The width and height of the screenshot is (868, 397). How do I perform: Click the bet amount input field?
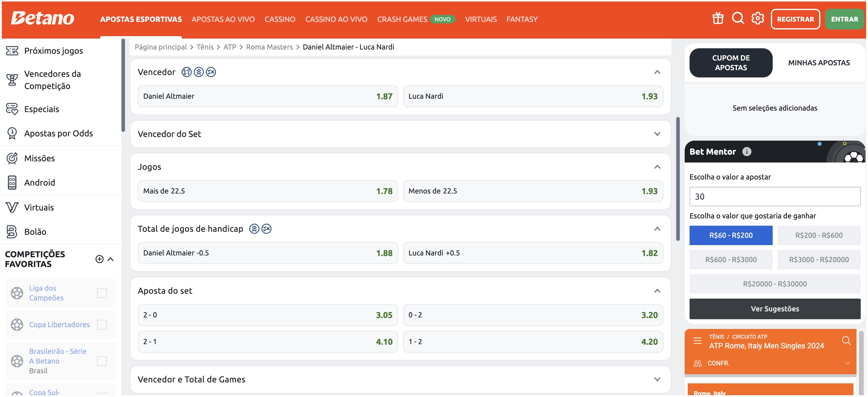(775, 197)
